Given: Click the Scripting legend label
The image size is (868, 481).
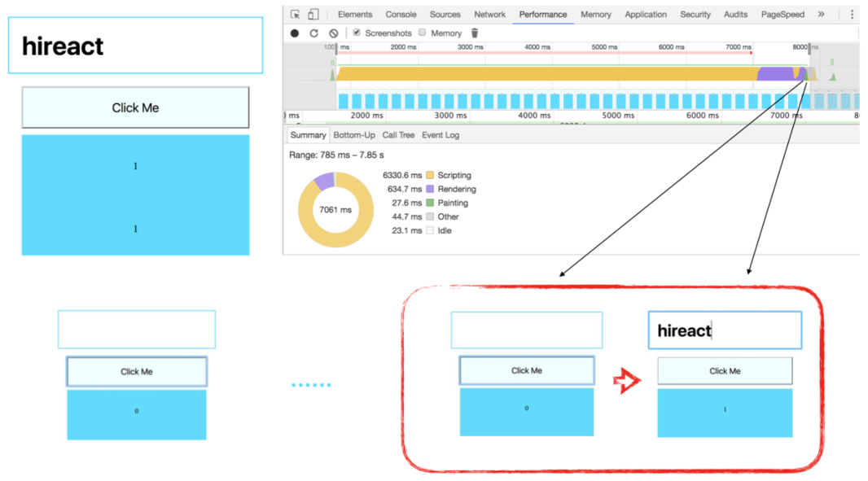Looking at the screenshot, I should (454, 175).
